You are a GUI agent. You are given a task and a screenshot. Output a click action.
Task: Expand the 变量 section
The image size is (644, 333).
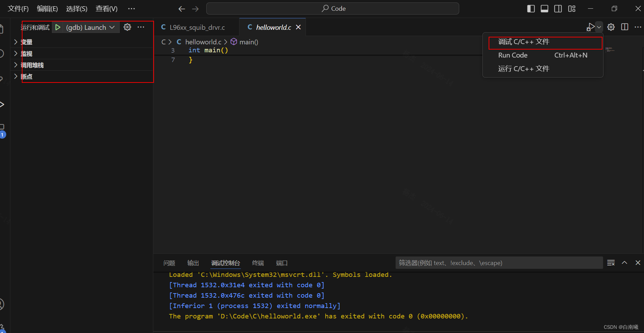tap(15, 42)
